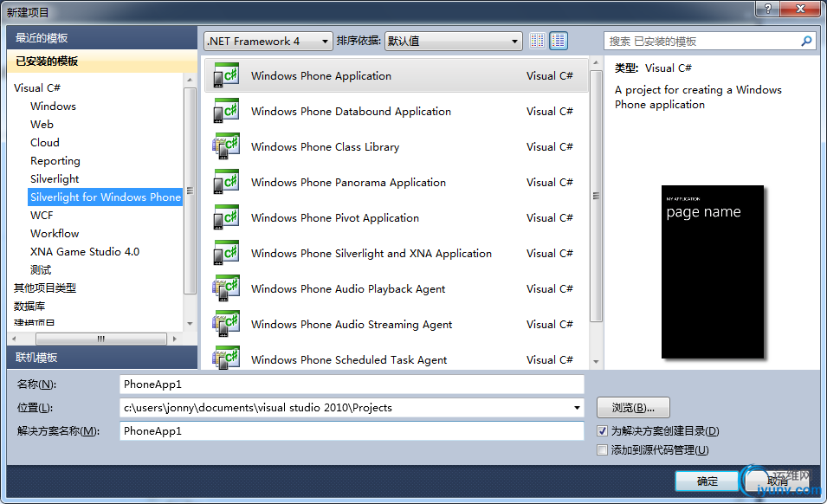The height and width of the screenshot is (504, 827).
Task: Select 其他项目类型 tree node
Action: coord(45,288)
